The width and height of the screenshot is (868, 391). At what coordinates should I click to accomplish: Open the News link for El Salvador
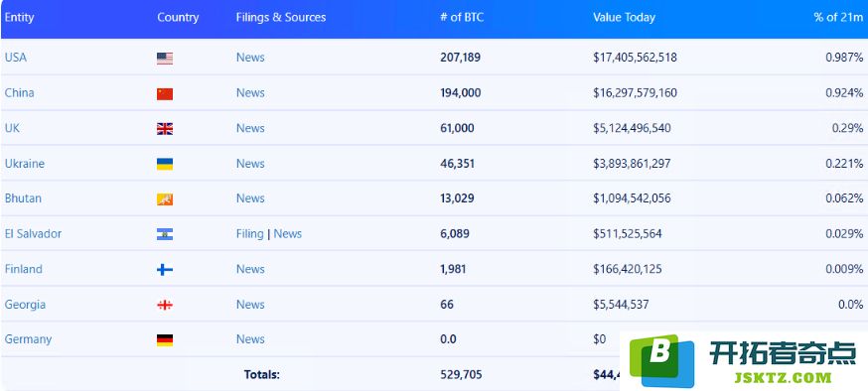(x=288, y=233)
